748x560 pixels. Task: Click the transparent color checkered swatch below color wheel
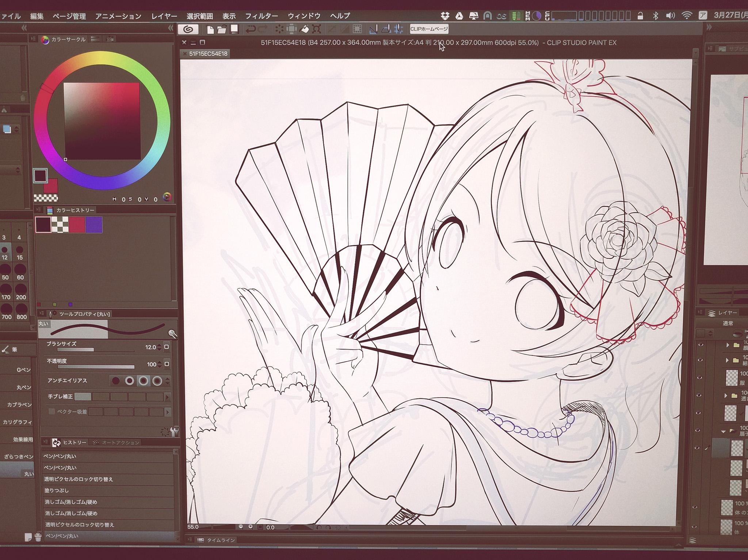[x=46, y=198]
